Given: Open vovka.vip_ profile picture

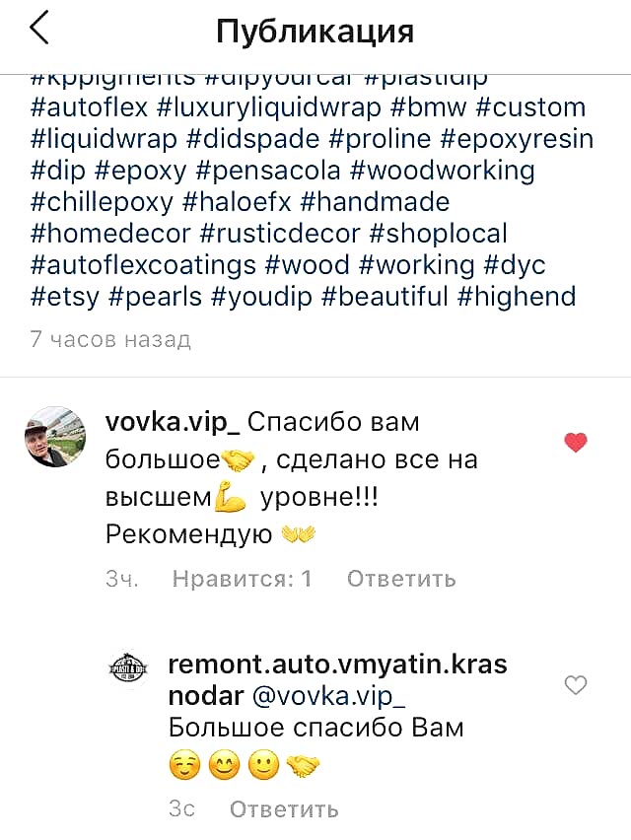Looking at the screenshot, I should 55,437.
